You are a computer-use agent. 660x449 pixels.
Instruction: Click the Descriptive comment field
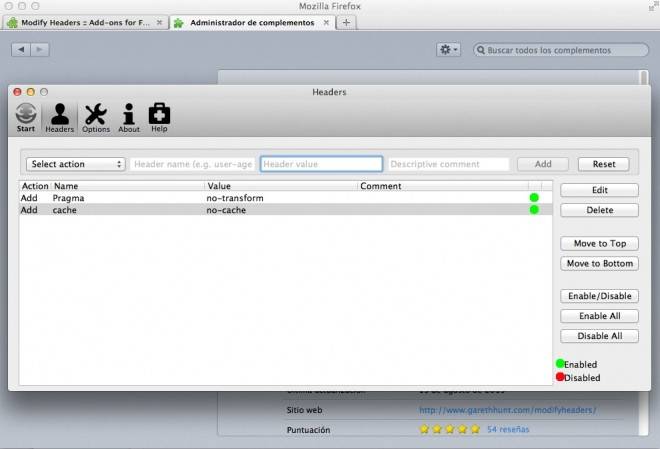(x=449, y=164)
